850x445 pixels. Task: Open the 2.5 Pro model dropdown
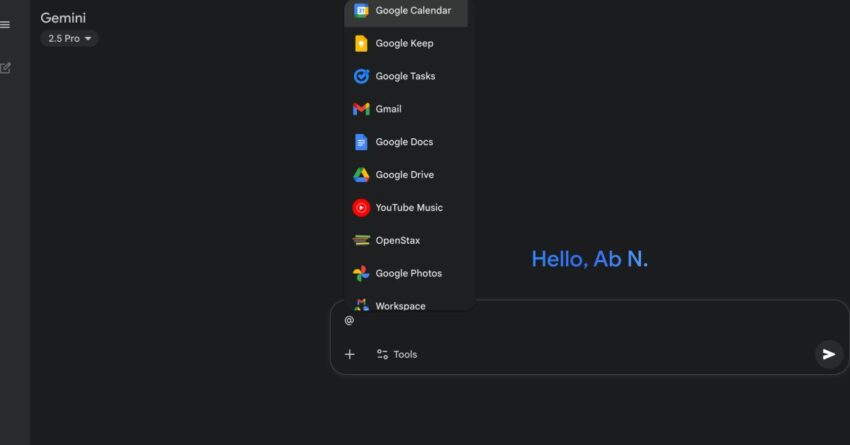point(70,39)
